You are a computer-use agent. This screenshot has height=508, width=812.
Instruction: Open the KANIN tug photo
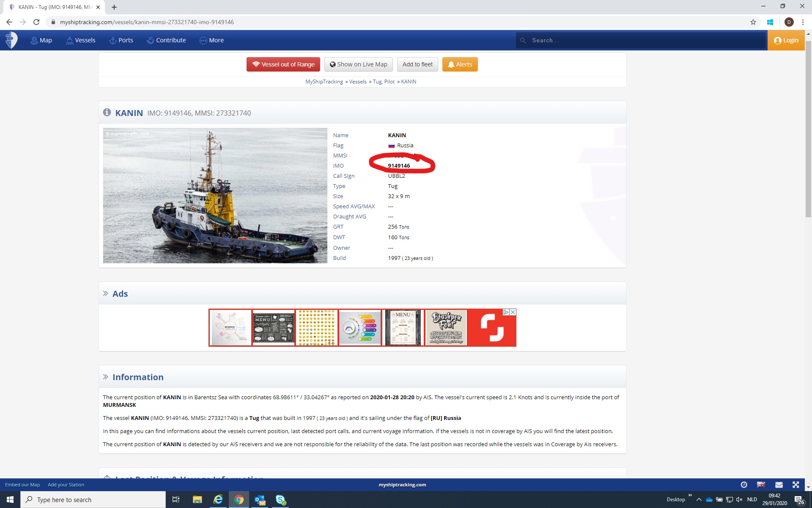pyautogui.click(x=215, y=195)
